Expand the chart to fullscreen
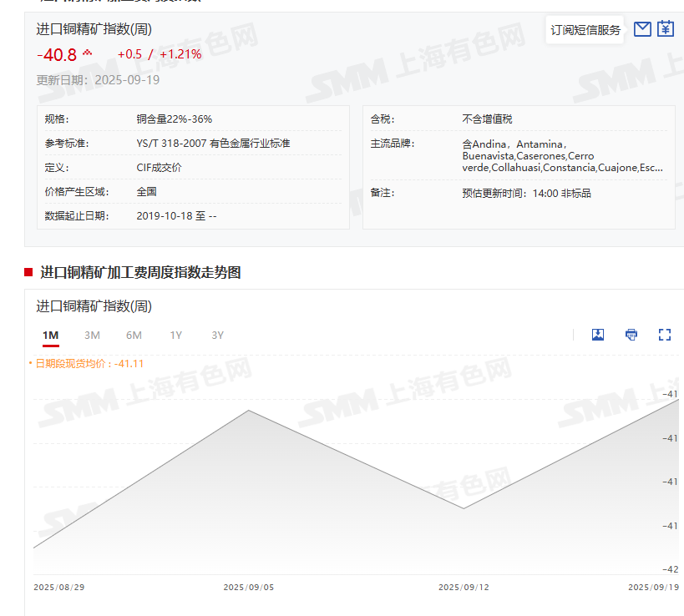The image size is (684, 616). (665, 335)
